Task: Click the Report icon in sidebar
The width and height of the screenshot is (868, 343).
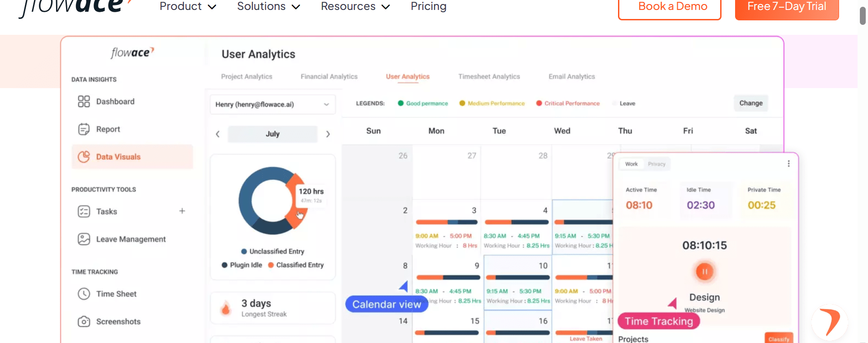Action: coord(84,129)
